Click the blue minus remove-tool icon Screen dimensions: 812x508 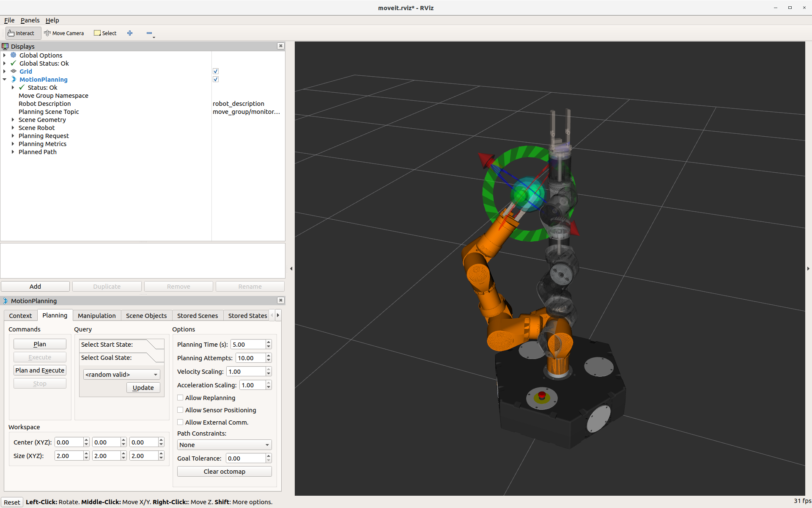149,33
